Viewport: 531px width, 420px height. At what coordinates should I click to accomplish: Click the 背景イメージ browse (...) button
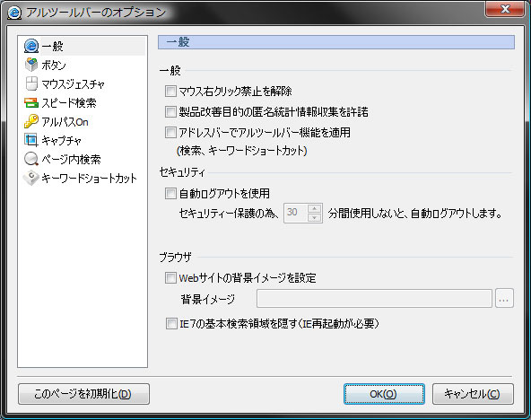[504, 299]
